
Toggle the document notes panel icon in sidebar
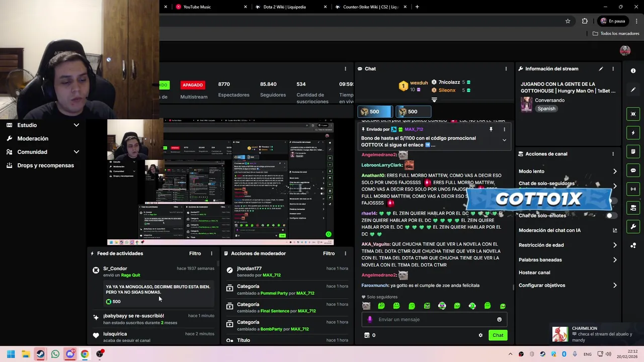click(633, 151)
